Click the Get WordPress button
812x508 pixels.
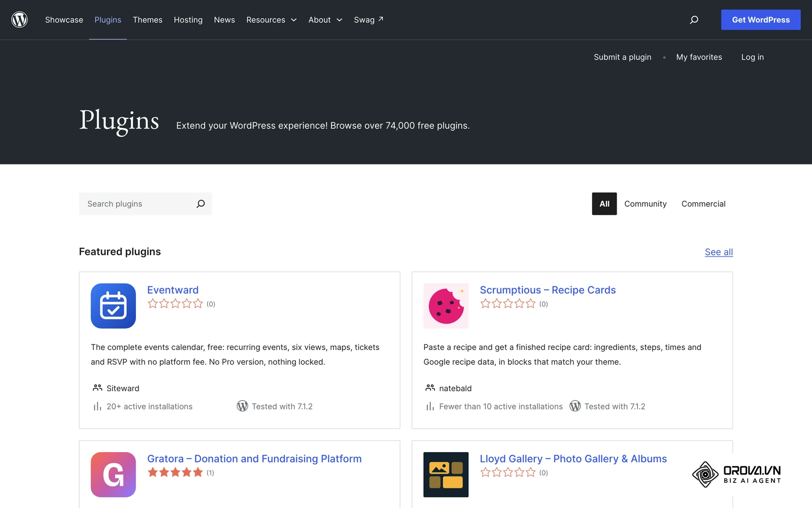click(761, 20)
